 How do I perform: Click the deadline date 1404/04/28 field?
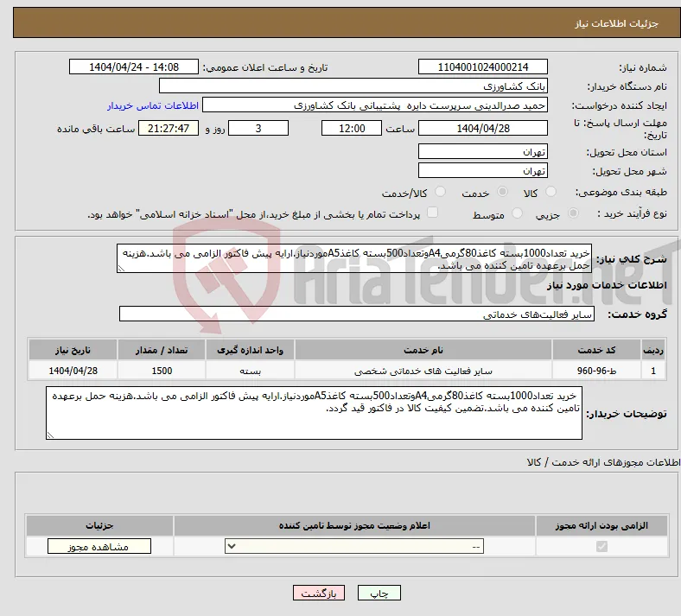click(482, 128)
